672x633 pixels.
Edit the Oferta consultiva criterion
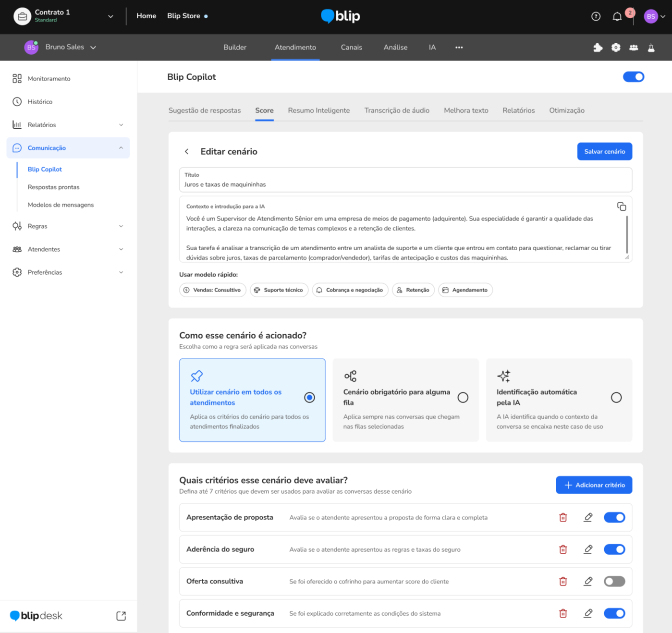point(588,581)
